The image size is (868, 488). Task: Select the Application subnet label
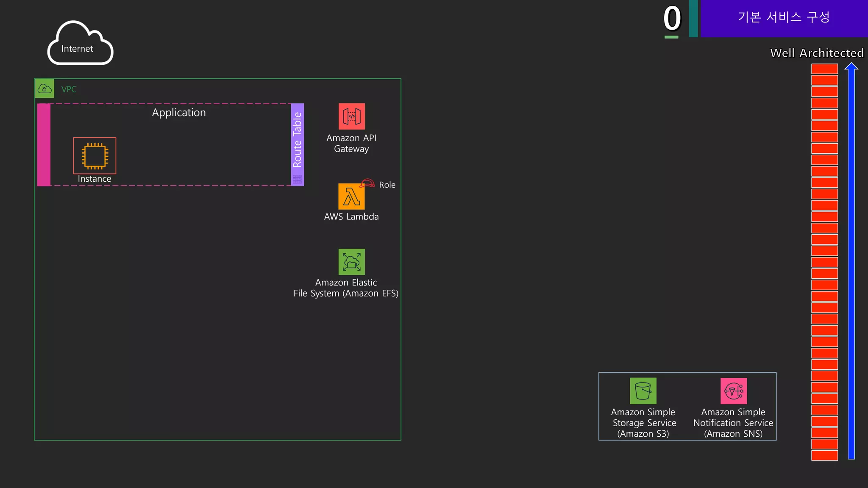click(179, 113)
